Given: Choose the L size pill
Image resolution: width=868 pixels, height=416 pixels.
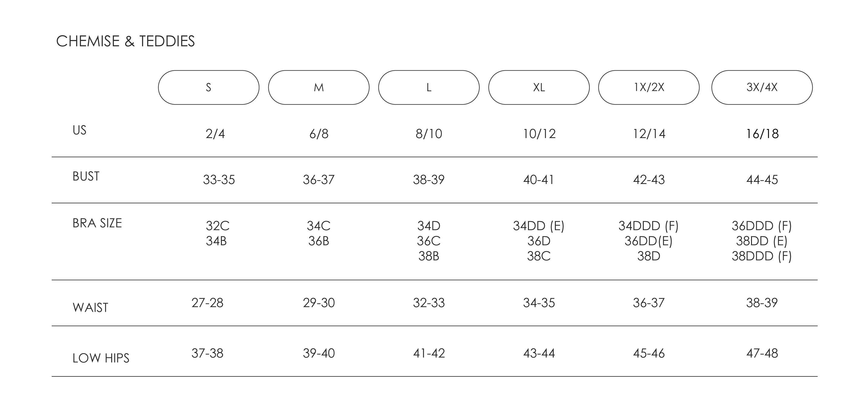Looking at the screenshot, I should pos(429,88).
